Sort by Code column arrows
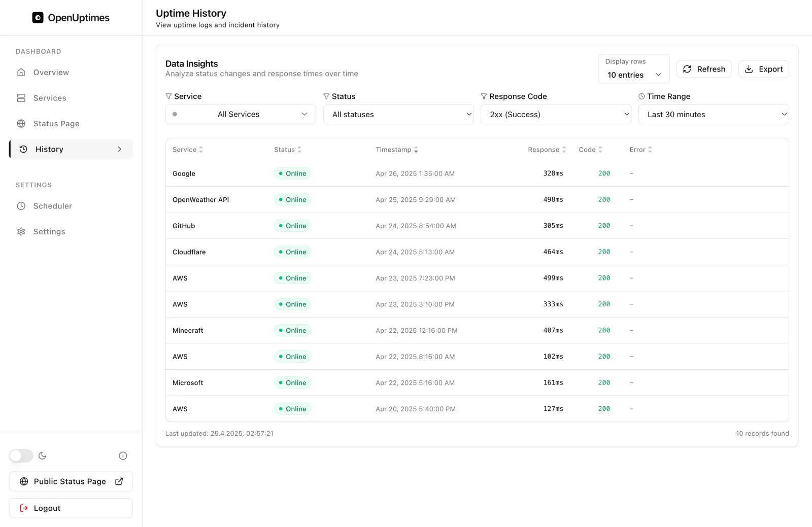The width and height of the screenshot is (812, 527). point(600,150)
